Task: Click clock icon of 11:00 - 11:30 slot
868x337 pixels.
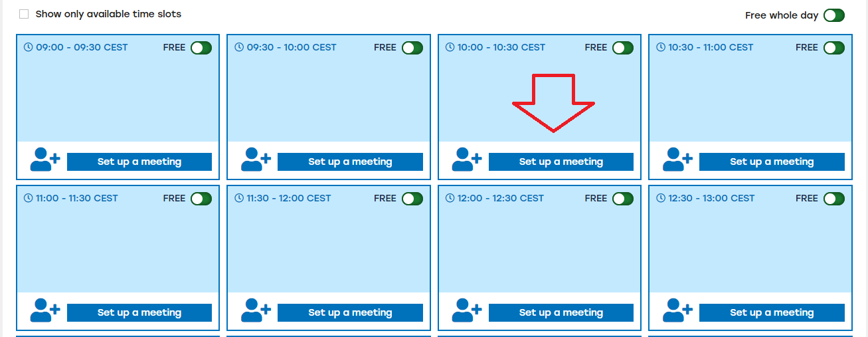Action: pyautogui.click(x=29, y=198)
